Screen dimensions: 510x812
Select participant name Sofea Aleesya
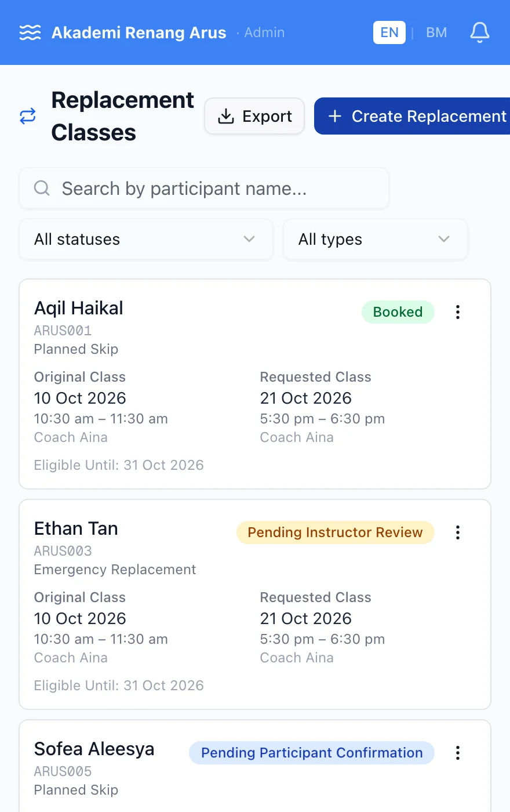(x=94, y=749)
